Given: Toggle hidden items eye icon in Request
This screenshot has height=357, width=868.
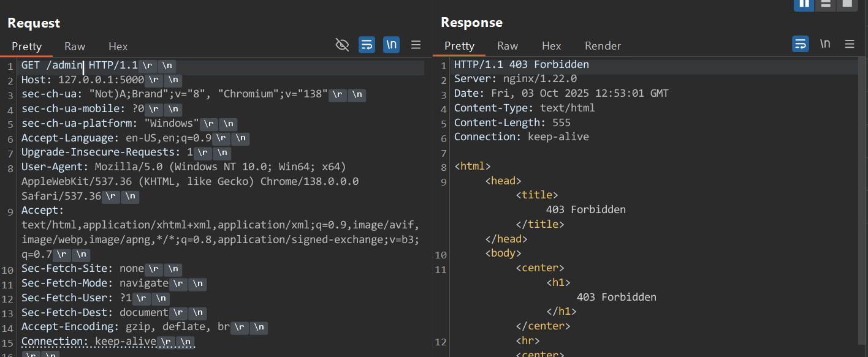Looking at the screenshot, I should (x=342, y=45).
